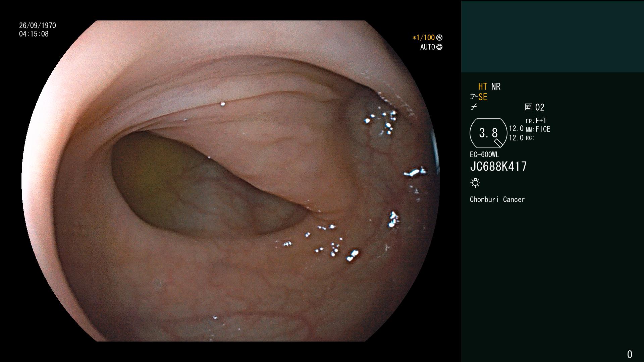The image size is (644, 362).
Task: Click the slashed curve tone icon below SE
Action: point(474,107)
